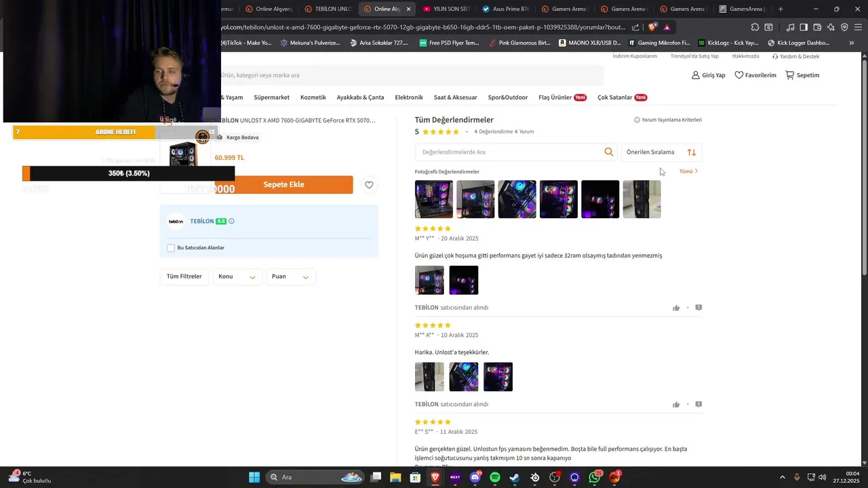The image size is (868, 488).
Task: Show hidden bookmarks with the chevron
Action: [x=852, y=43]
